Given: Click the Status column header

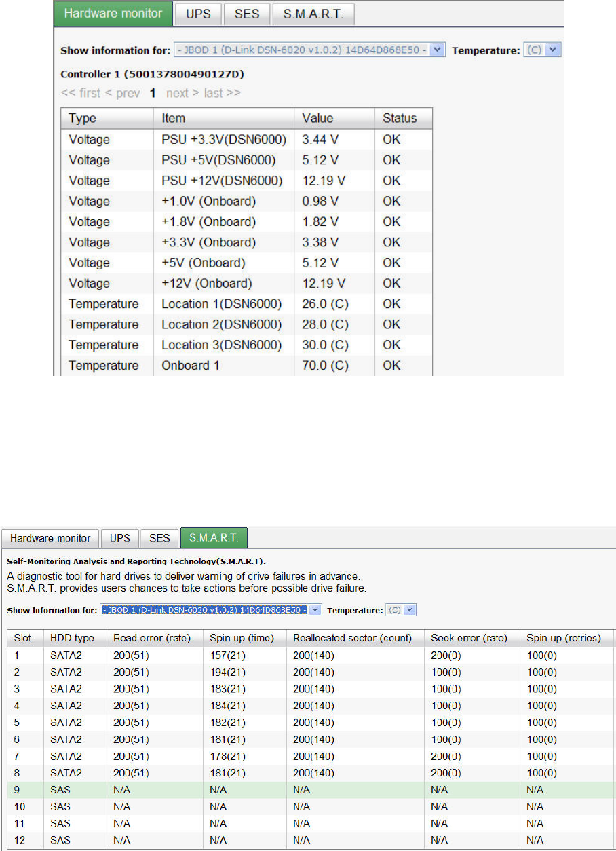Looking at the screenshot, I should tap(400, 118).
